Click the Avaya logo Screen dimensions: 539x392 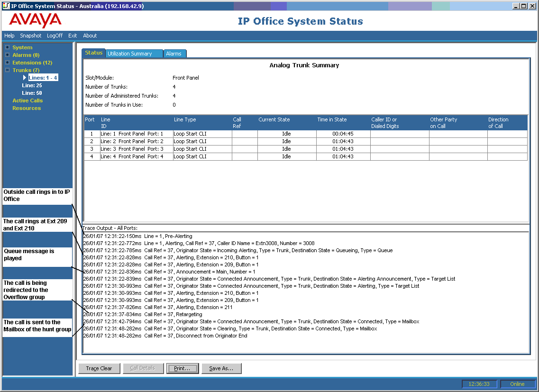tap(35, 20)
